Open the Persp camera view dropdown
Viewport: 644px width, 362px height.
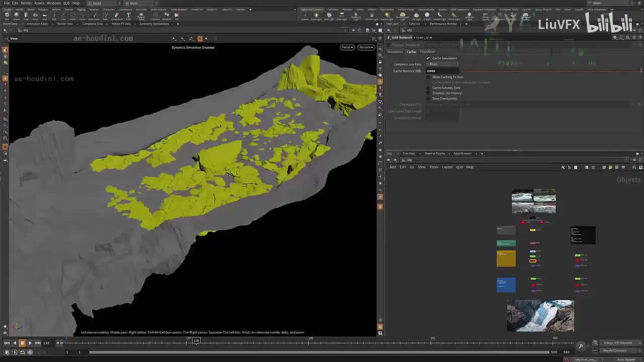(347, 47)
